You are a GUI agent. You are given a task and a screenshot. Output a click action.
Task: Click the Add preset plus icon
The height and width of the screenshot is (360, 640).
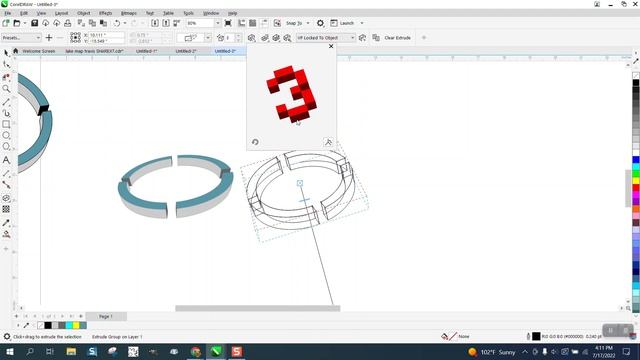pos(49,38)
